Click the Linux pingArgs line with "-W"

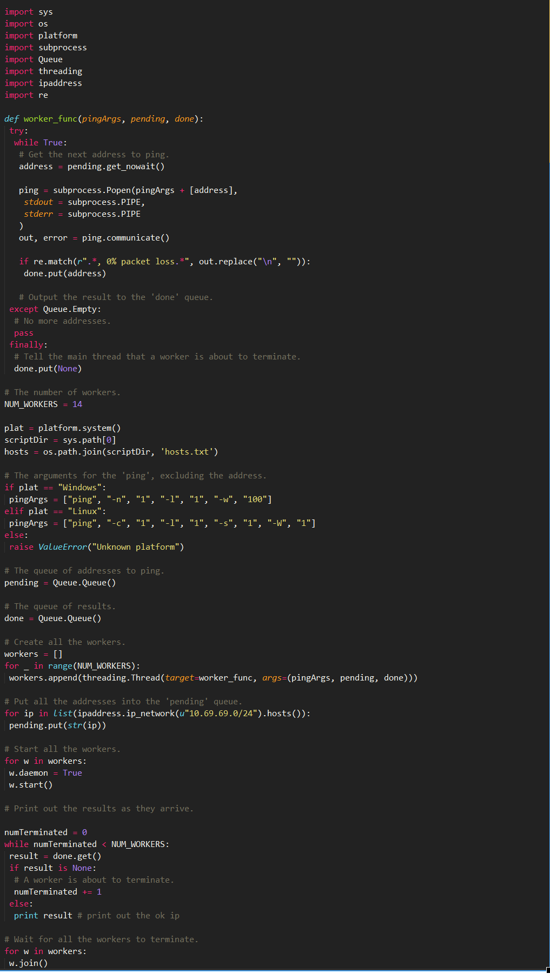pos(162,523)
